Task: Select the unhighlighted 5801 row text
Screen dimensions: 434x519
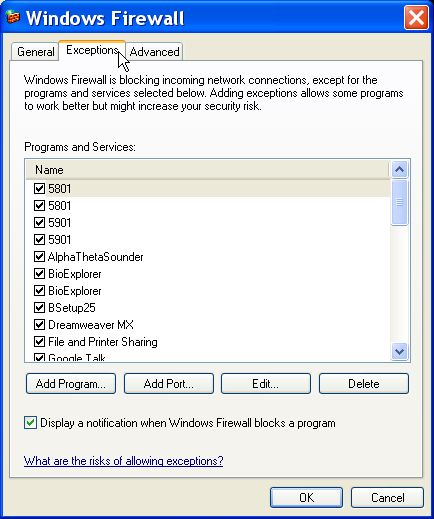Action: 60,206
